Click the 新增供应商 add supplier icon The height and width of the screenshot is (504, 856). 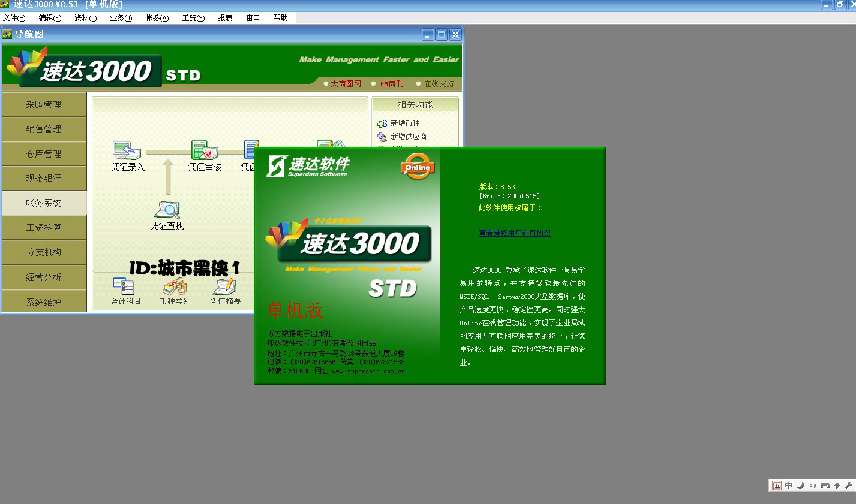coord(382,137)
